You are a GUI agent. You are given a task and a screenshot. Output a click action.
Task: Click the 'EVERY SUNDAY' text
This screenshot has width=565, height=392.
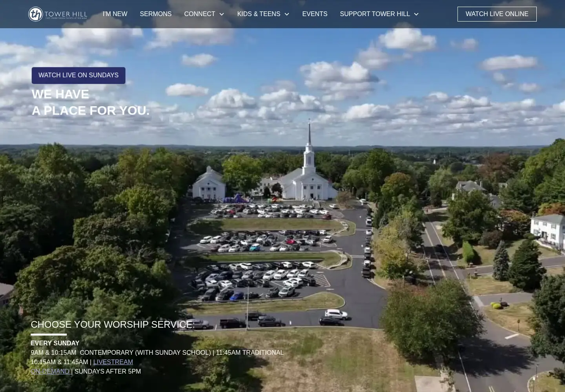click(55, 343)
